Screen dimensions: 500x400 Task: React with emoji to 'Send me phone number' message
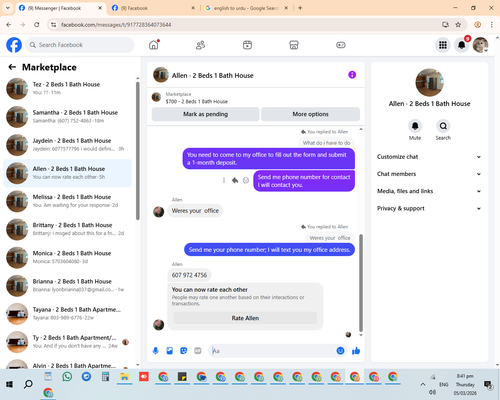[246, 180]
